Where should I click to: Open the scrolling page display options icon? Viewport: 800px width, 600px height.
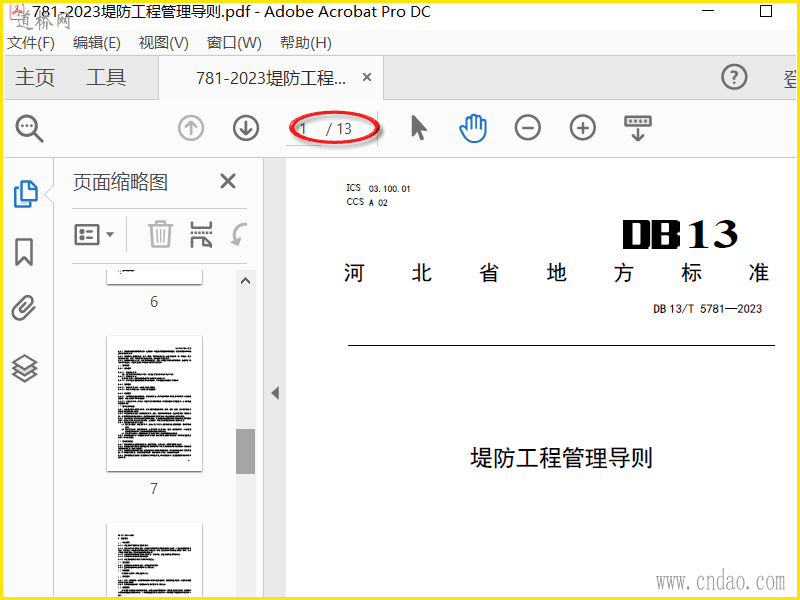tap(638, 128)
